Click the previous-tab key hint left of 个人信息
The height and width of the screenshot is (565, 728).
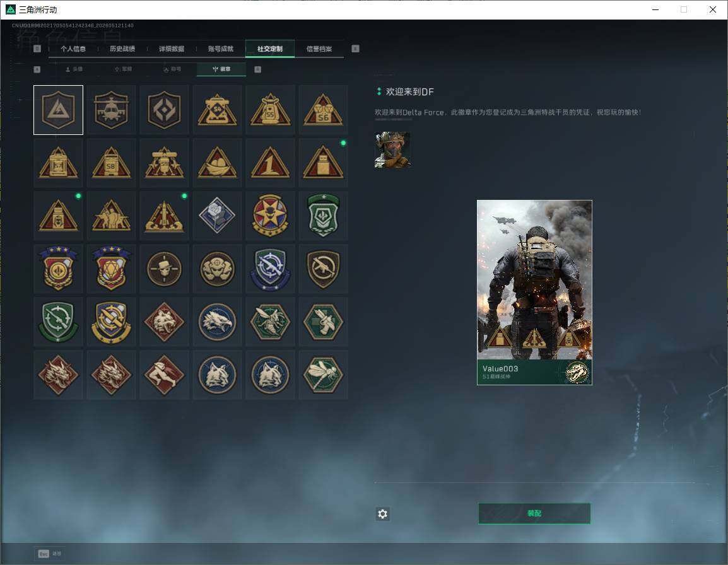(37, 49)
